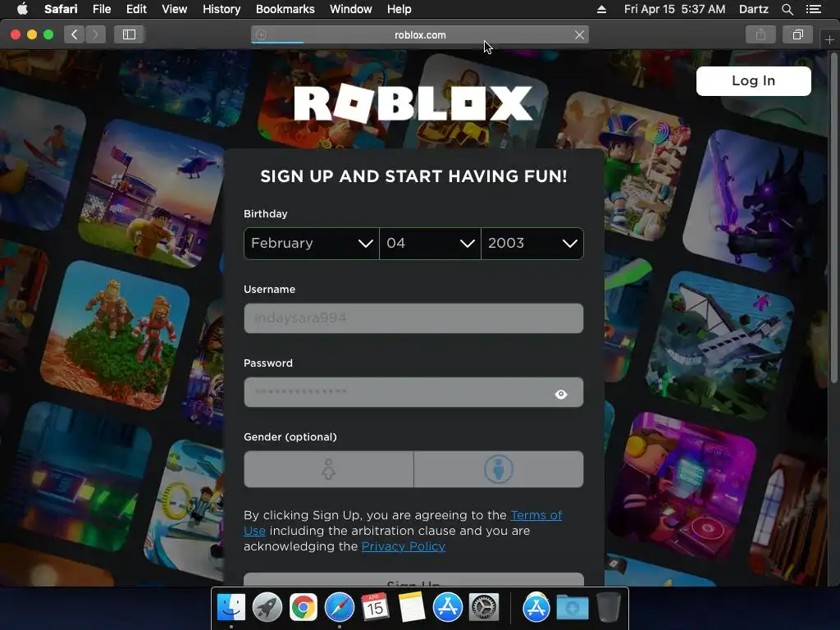Select the female gender option
The height and width of the screenshot is (630, 840).
click(328, 469)
